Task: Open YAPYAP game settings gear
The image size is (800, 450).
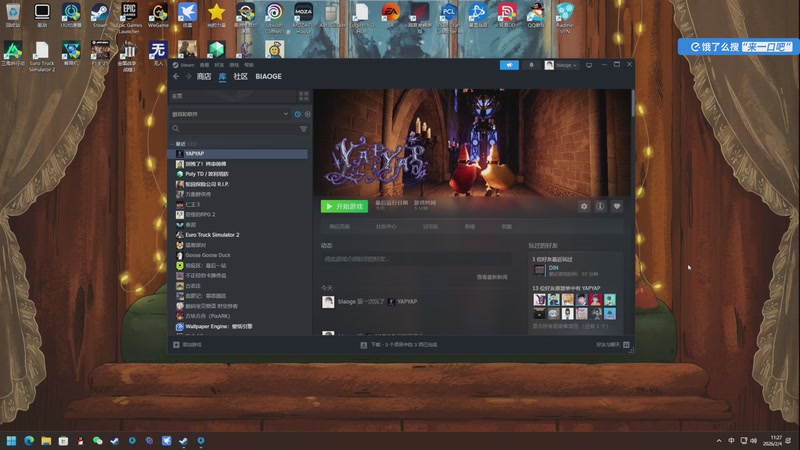Action: point(584,206)
